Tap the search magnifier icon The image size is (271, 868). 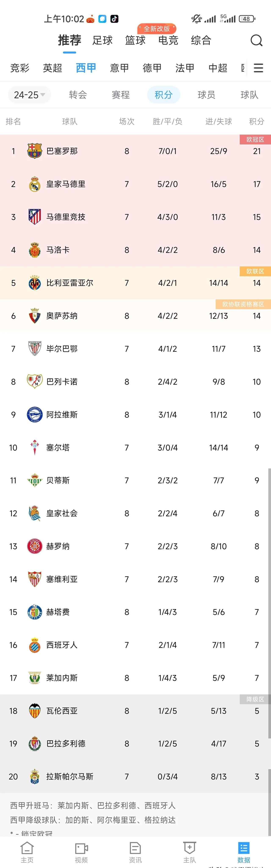(x=256, y=40)
